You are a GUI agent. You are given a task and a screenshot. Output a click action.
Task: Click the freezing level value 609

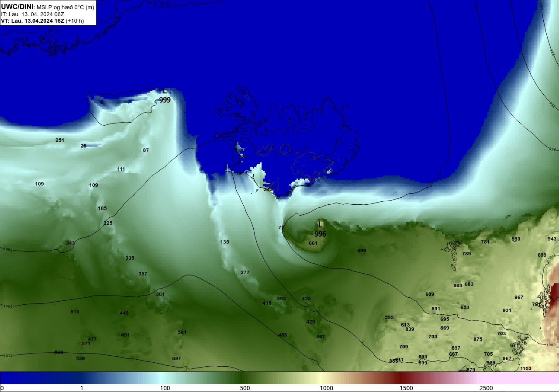point(430,294)
